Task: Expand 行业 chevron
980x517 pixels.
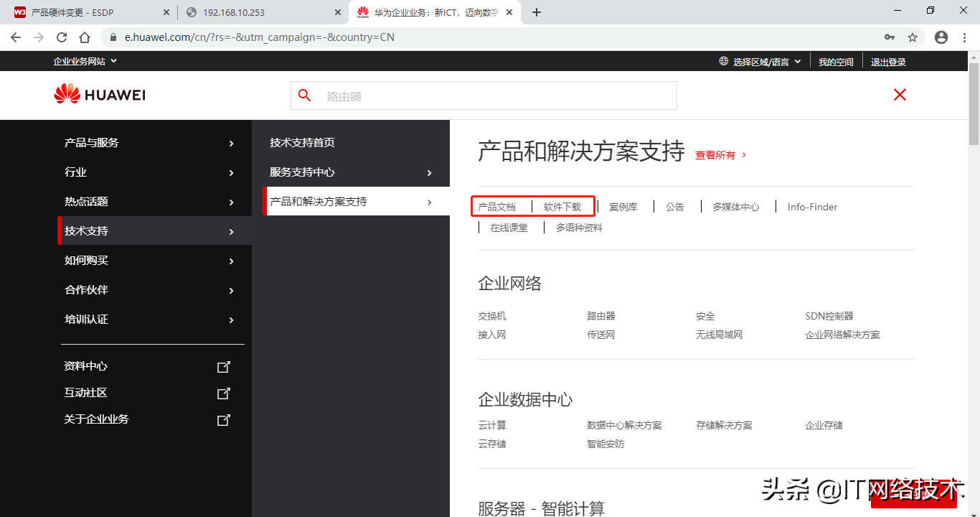Action: coord(231,172)
